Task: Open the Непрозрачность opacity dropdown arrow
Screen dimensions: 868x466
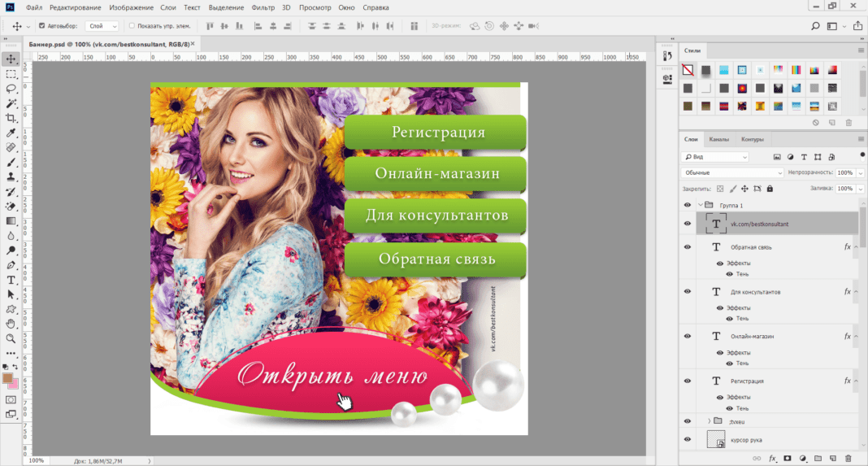Action: tap(860, 172)
